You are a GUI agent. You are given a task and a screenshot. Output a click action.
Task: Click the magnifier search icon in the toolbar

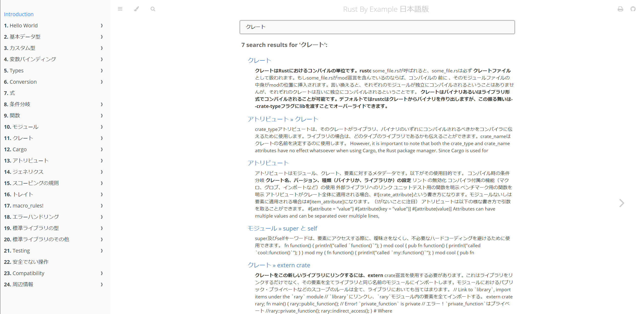[x=153, y=9]
